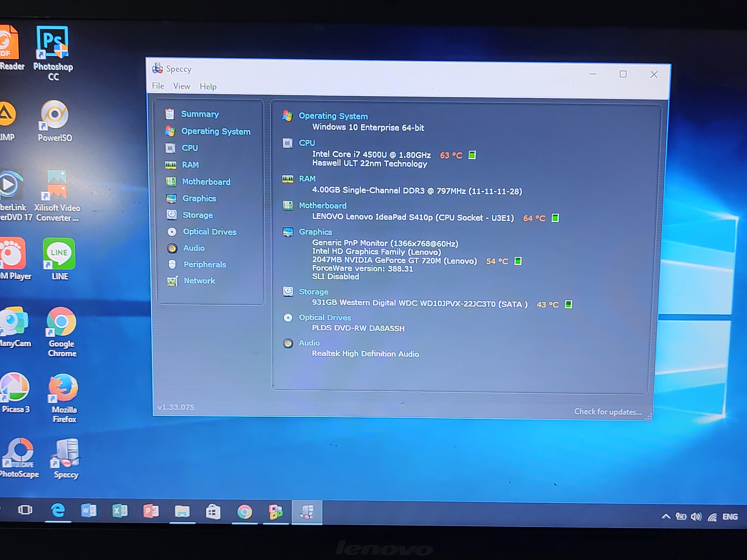The image size is (747, 560).
Task: Click the motherboard 64 °C indicator icon
Action: click(x=555, y=218)
